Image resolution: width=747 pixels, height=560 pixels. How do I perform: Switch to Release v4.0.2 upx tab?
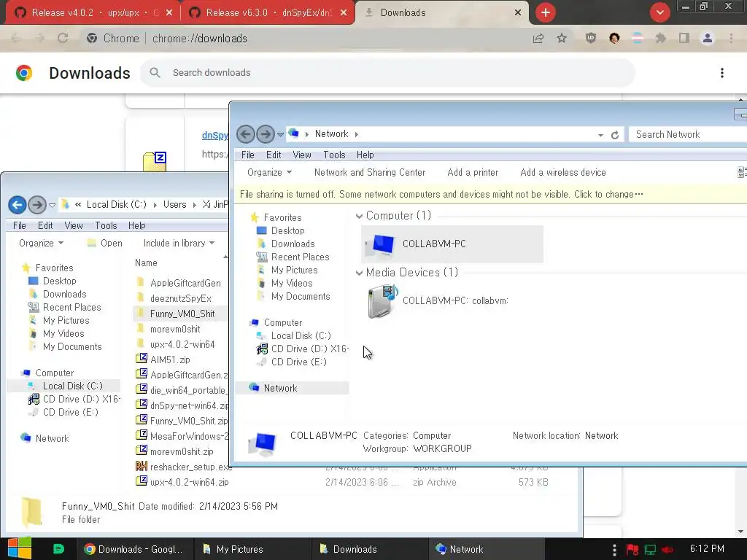pos(93,13)
